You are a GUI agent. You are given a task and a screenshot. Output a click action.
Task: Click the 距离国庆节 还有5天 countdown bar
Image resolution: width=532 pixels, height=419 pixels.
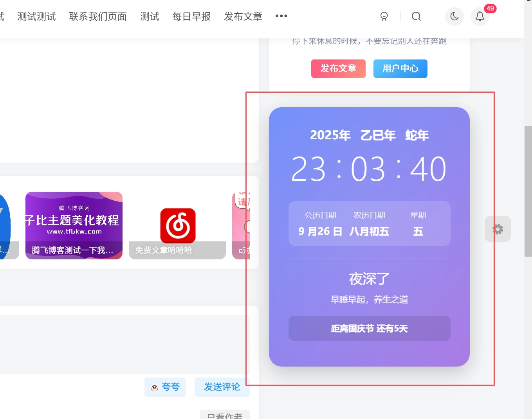pyautogui.click(x=369, y=329)
